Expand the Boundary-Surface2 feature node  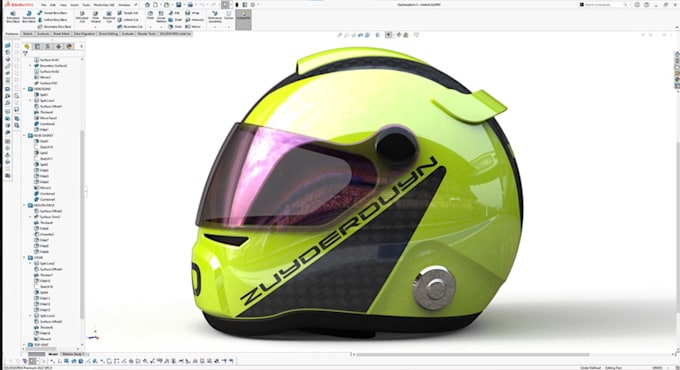(x=30, y=65)
